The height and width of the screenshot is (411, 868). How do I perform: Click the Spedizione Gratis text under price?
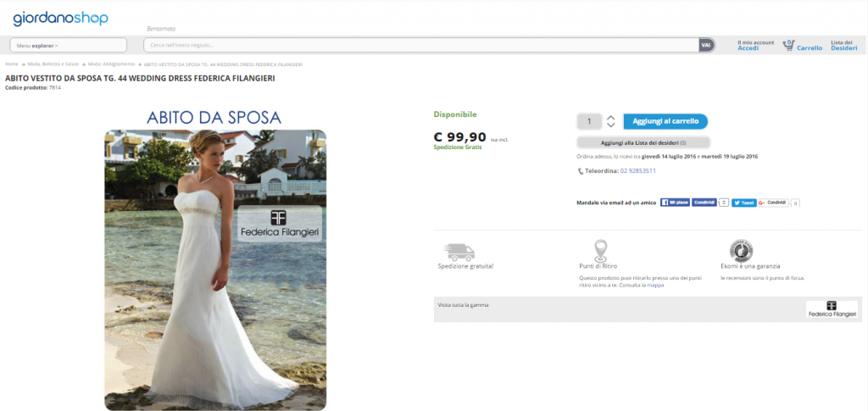(457, 147)
